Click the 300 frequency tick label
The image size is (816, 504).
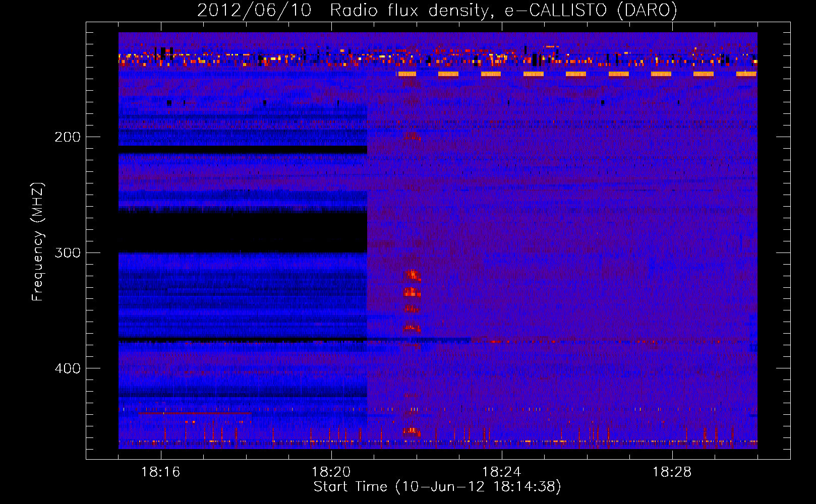(x=68, y=253)
